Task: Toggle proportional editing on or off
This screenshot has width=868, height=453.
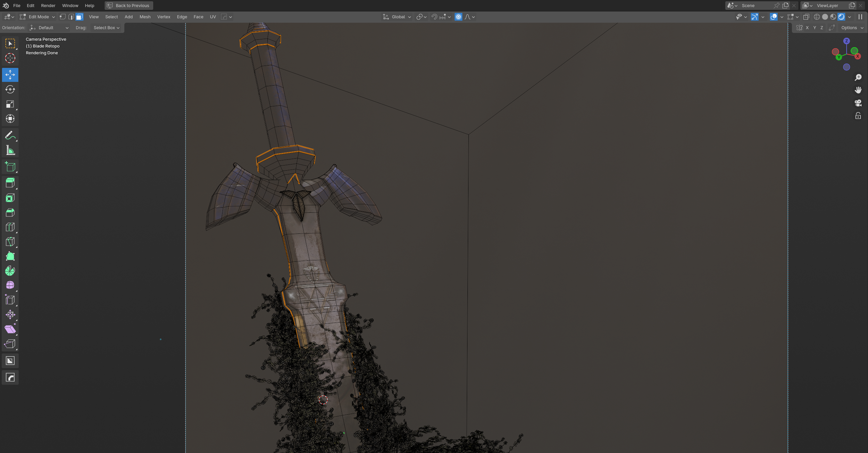Action: [x=458, y=17]
